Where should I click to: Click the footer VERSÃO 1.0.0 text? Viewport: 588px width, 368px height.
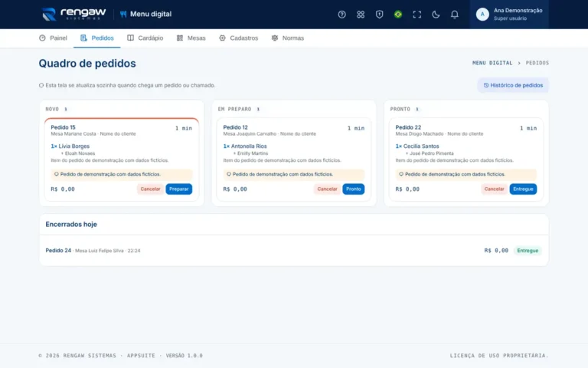pyautogui.click(x=184, y=355)
